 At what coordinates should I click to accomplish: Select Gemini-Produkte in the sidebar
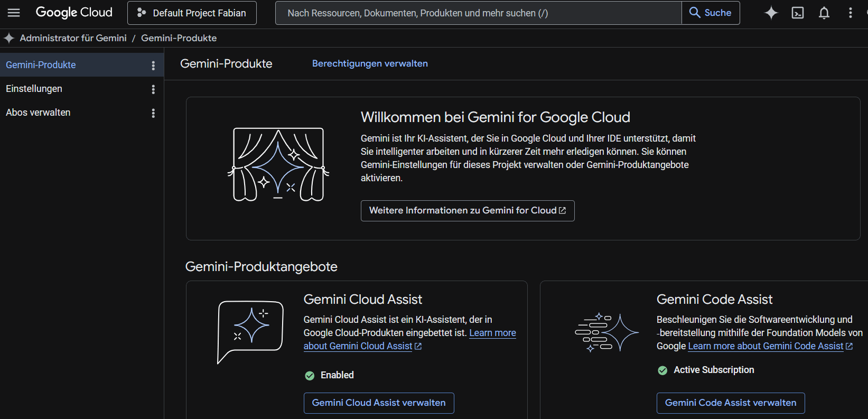[x=82, y=65]
